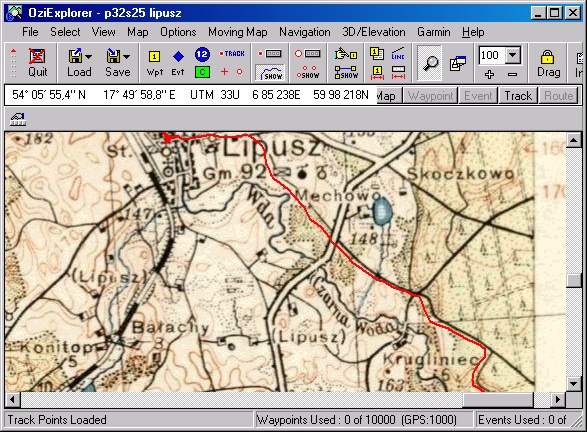This screenshot has width=587, height=432.
Task: Open the zoom percentage dropdown
Action: (x=513, y=55)
